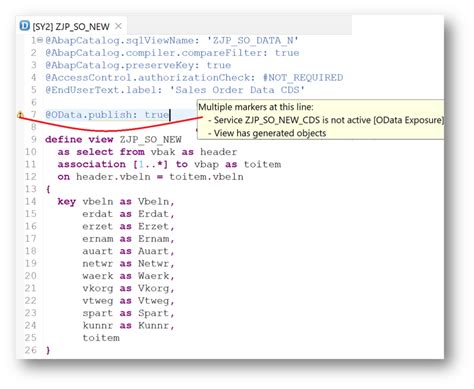Screen dimensions: 474x389
Task: Click the #NOT_REQUIRED authorization value
Action: point(303,78)
